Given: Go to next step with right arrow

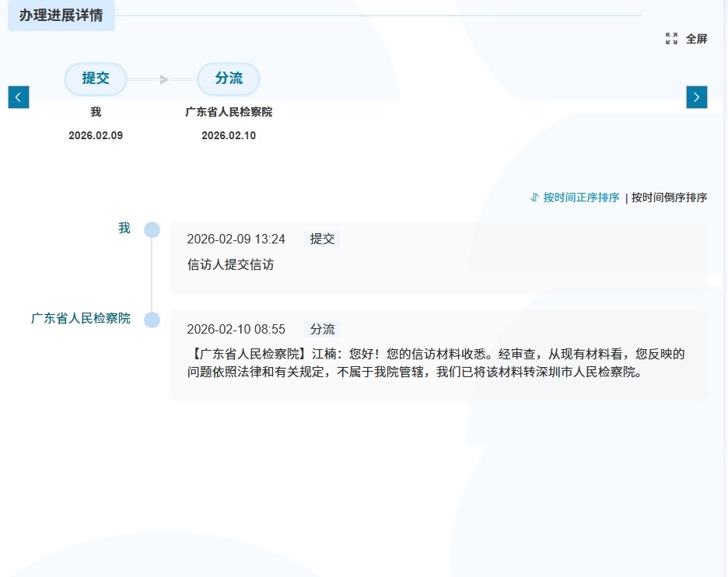Looking at the screenshot, I should point(696,97).
